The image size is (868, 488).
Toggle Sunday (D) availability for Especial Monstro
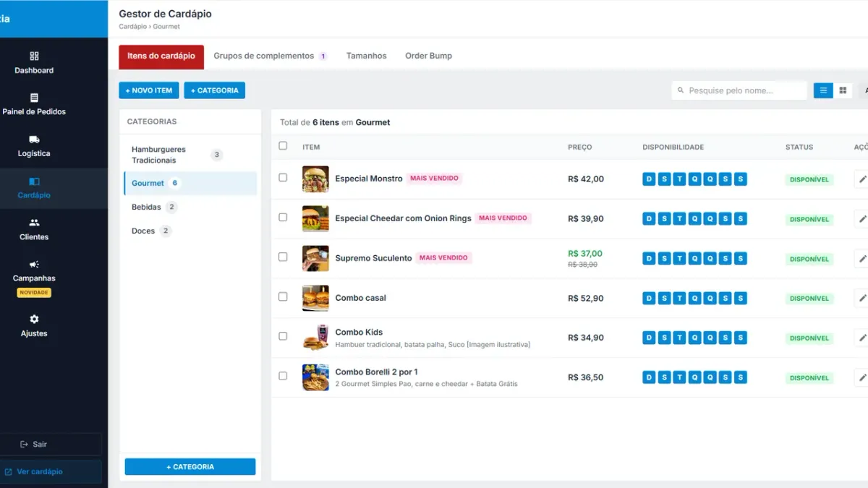(x=649, y=179)
